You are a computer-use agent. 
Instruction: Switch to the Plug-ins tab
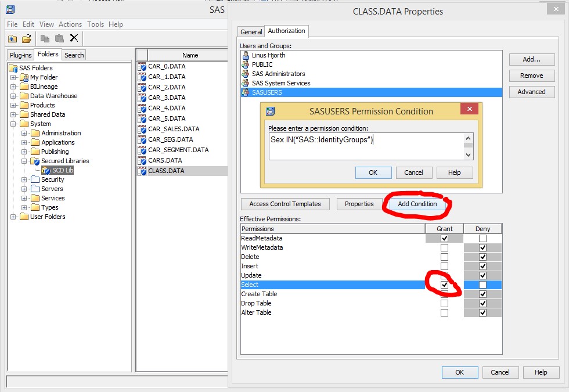[x=21, y=55]
